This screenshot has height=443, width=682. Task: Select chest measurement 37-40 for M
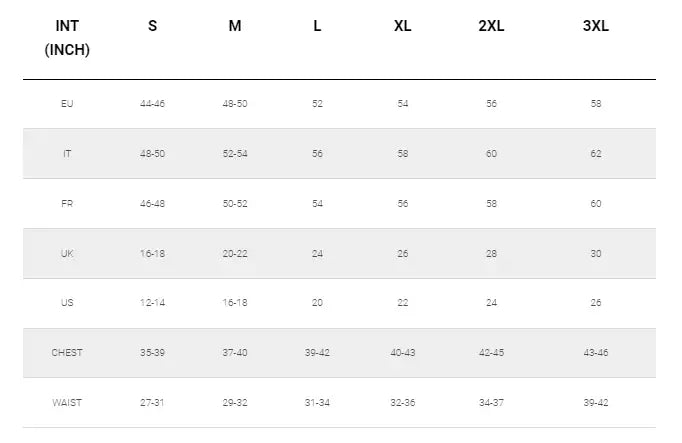pyautogui.click(x=235, y=353)
